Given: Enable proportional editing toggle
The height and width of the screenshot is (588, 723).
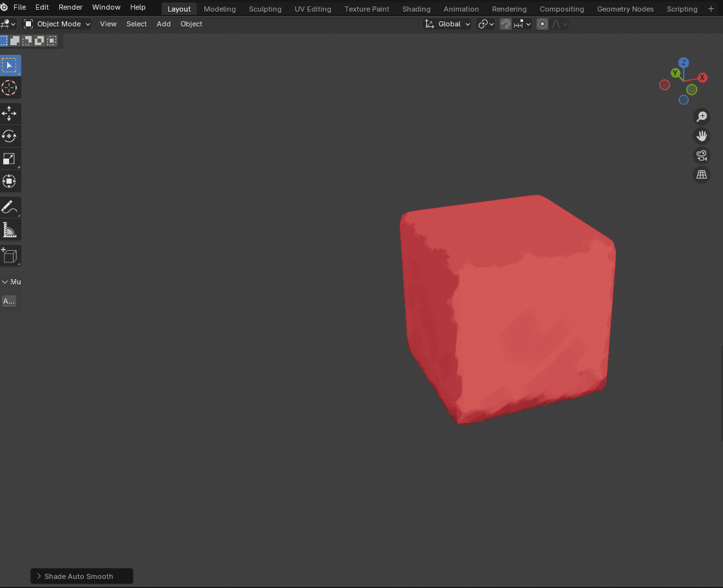Looking at the screenshot, I should pos(542,24).
